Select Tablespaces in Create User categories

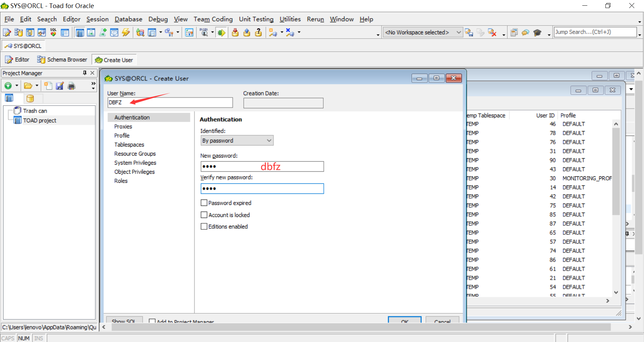(x=129, y=145)
